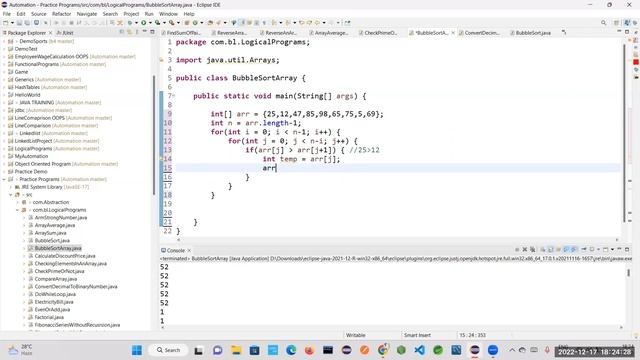Open the Open Console dropdown arrow

[x=612, y=249]
